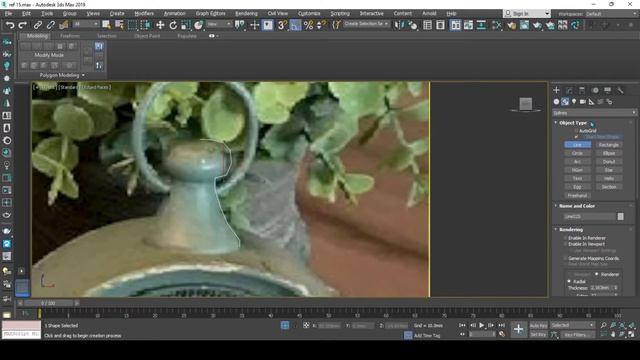Select the Radial radio button
The height and width of the screenshot is (360, 640).
[x=569, y=281]
